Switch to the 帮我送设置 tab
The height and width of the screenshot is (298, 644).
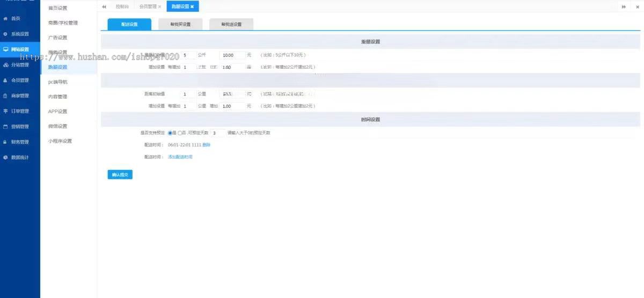pyautogui.click(x=231, y=24)
